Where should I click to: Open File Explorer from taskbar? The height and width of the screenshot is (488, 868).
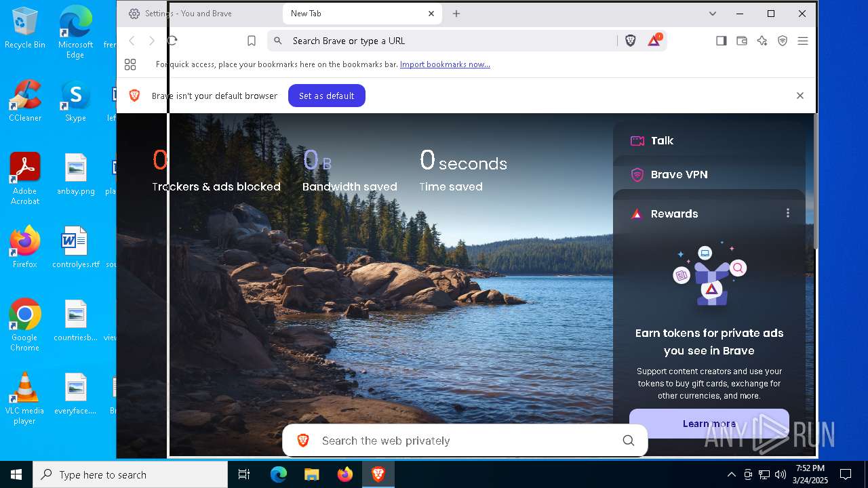click(311, 474)
